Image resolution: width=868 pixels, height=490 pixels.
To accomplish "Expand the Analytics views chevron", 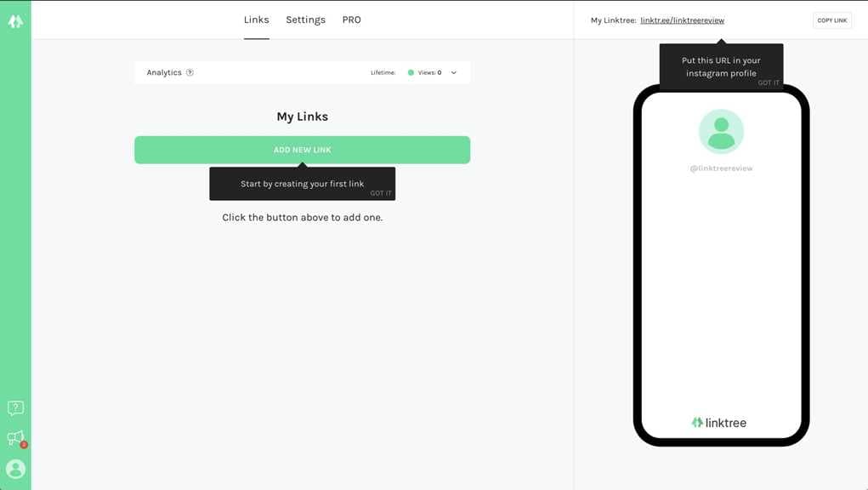I will pos(454,72).
